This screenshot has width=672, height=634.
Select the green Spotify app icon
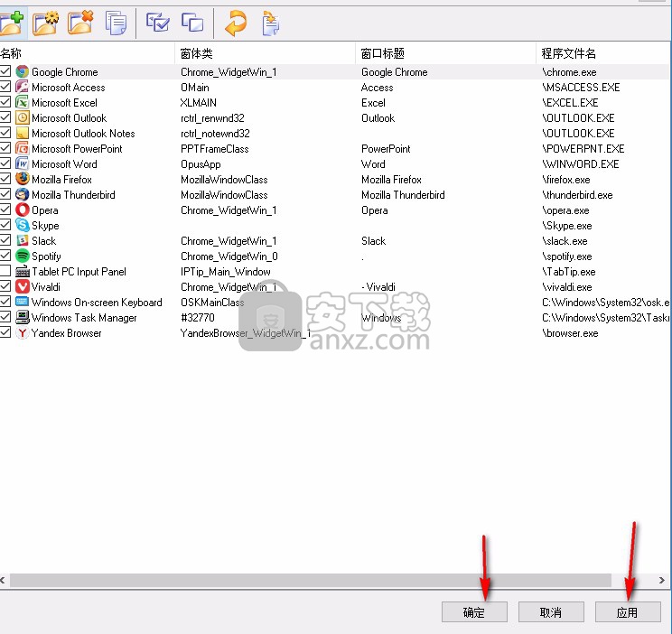[23, 256]
